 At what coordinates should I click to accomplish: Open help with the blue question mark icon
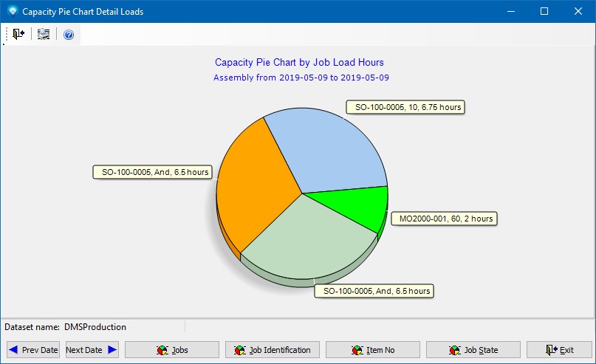click(69, 34)
